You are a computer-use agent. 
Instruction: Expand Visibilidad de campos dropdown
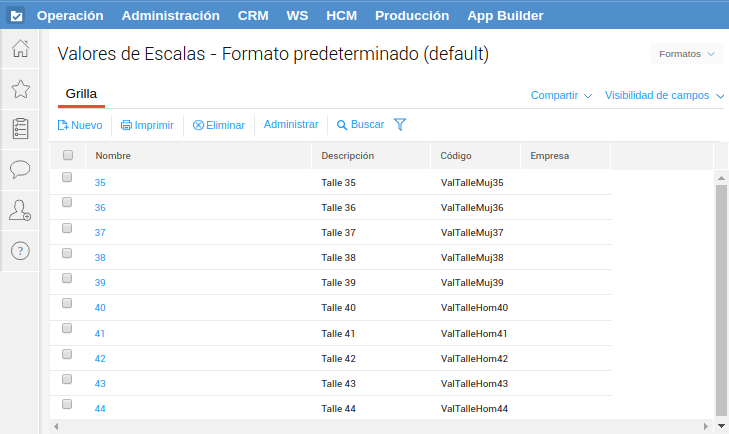664,96
